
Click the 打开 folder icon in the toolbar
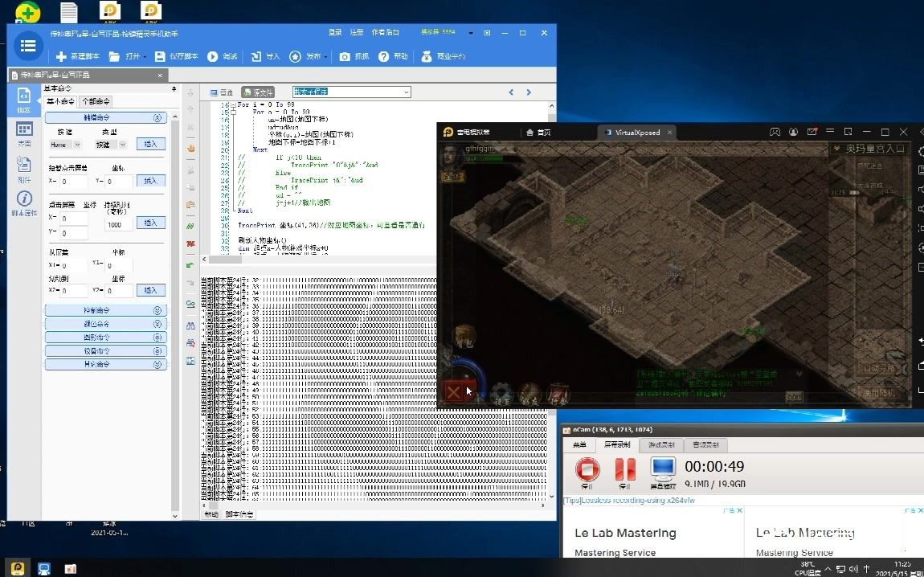(115, 56)
